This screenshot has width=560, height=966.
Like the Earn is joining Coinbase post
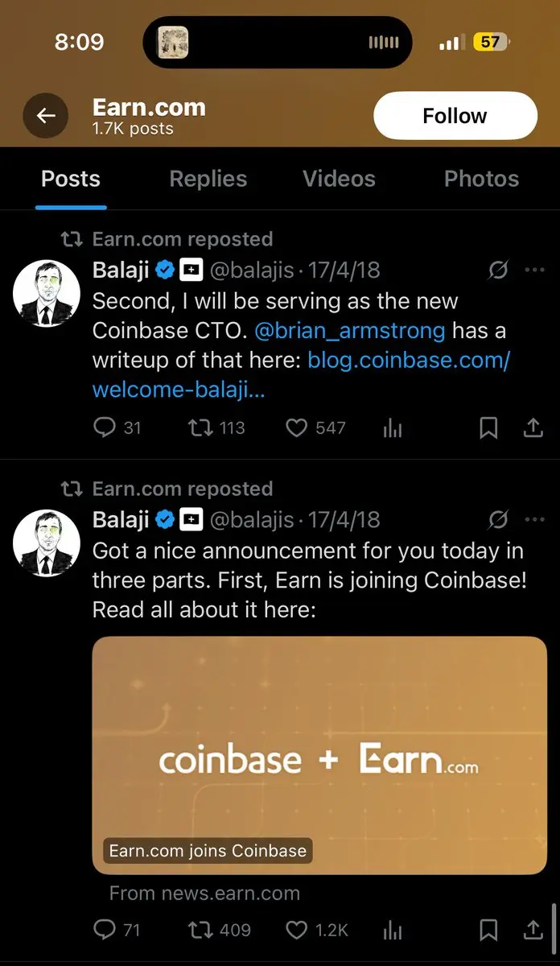coord(297,931)
